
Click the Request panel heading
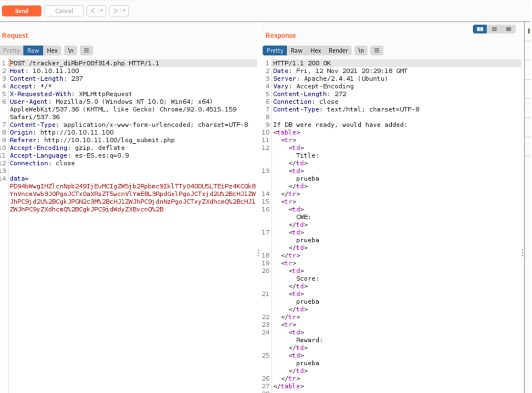coord(15,35)
